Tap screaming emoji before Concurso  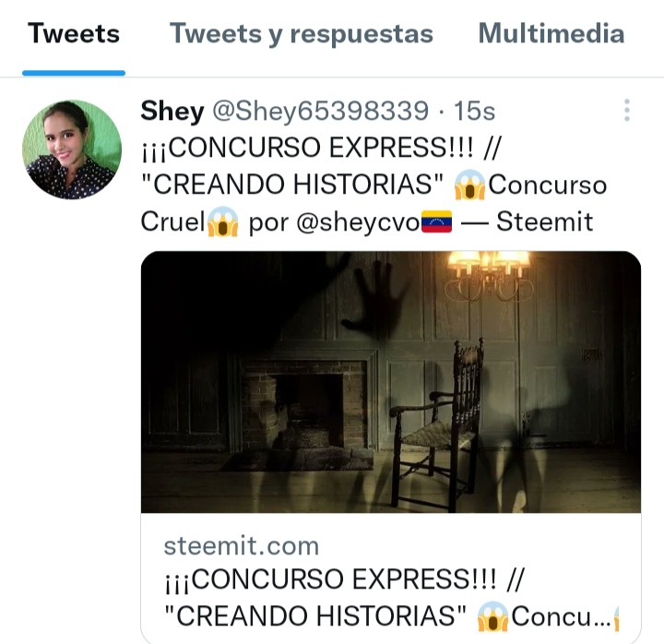tap(469, 185)
